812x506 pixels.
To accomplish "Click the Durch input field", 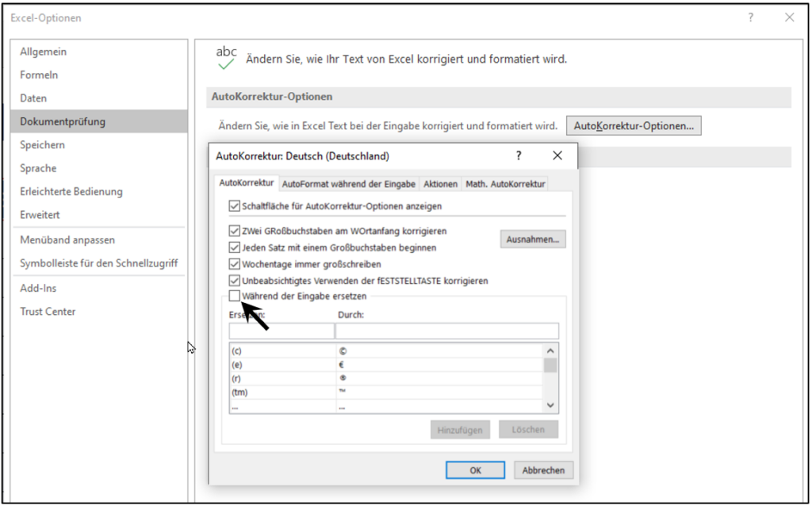I will click(447, 331).
